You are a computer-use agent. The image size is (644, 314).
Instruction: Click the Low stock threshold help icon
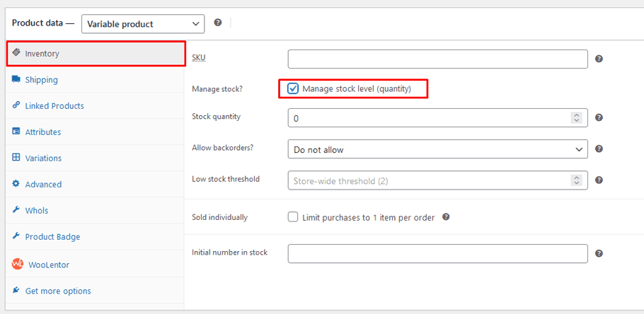(599, 180)
